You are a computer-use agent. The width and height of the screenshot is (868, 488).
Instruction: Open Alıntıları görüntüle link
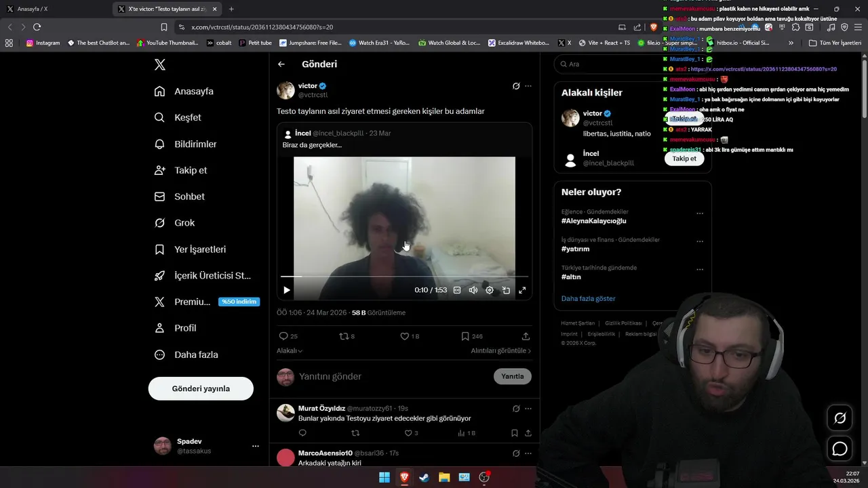[501, 350]
